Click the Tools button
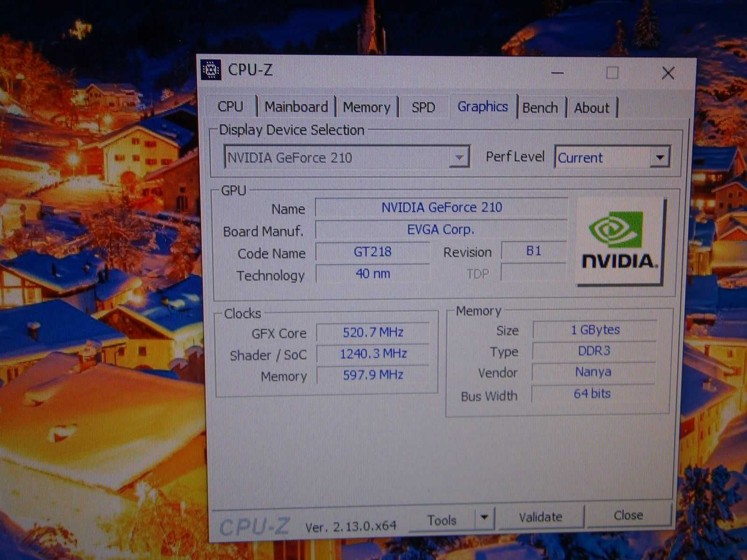Screen dimensions: 747x560 [x=442, y=519]
